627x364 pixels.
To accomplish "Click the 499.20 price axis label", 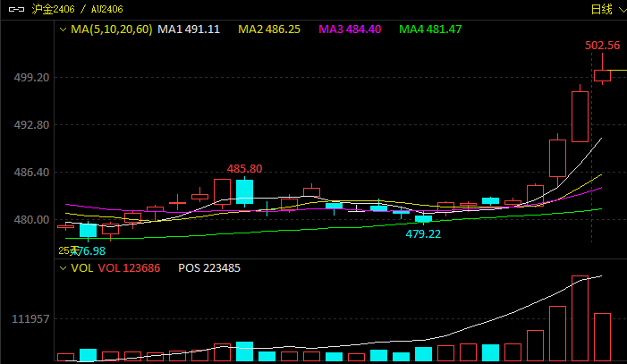I will coord(31,77).
